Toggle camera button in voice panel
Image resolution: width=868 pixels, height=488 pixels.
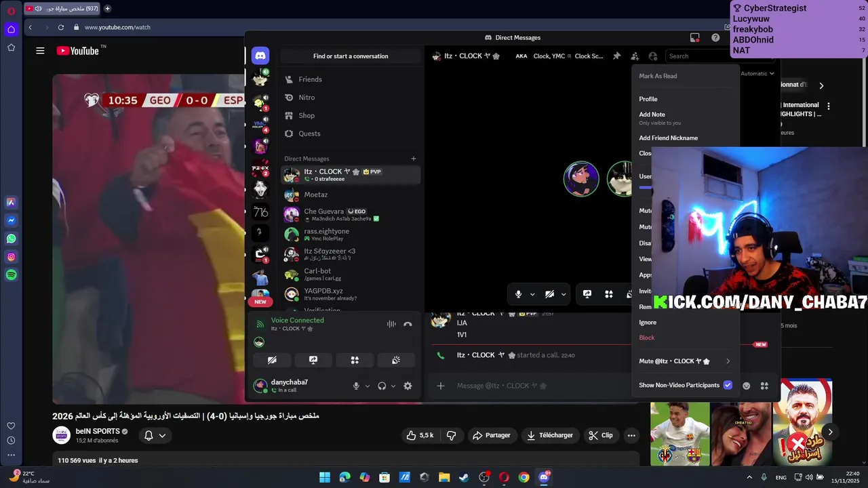272,360
